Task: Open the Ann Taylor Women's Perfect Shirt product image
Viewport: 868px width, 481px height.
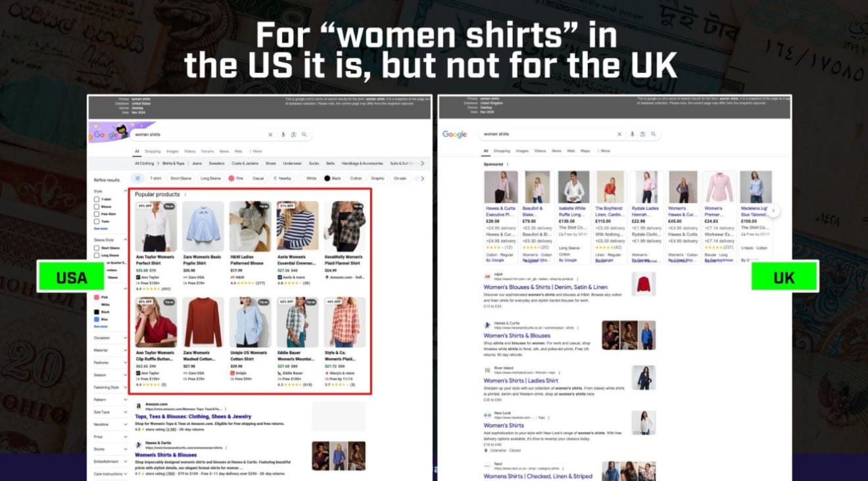Action: (x=156, y=226)
